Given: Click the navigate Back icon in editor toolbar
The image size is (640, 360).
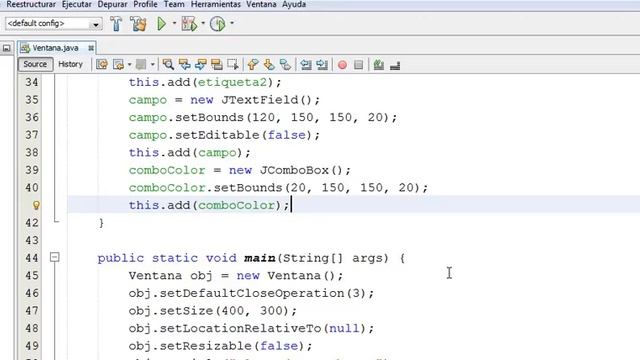Looking at the screenshot, I should pyautogui.click(x=118, y=64).
